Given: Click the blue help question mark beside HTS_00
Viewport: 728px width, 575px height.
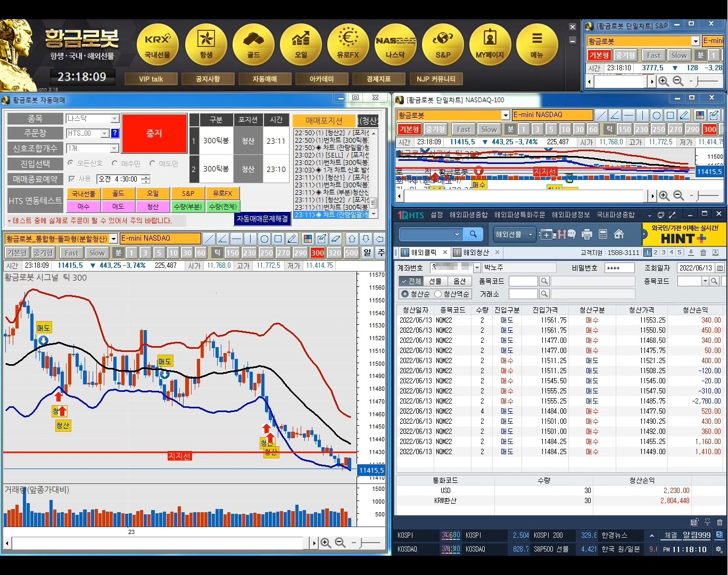Looking at the screenshot, I should (115, 134).
